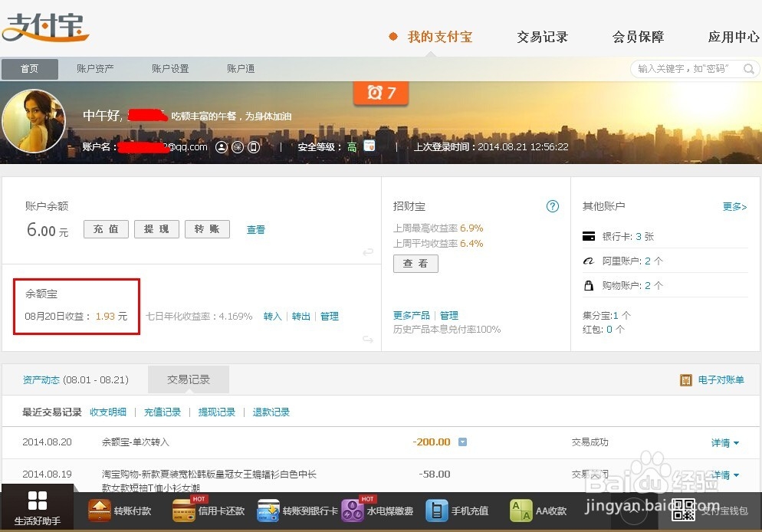The image size is (762, 532).
Task: Open 提现记录 link
Action: coord(217,412)
